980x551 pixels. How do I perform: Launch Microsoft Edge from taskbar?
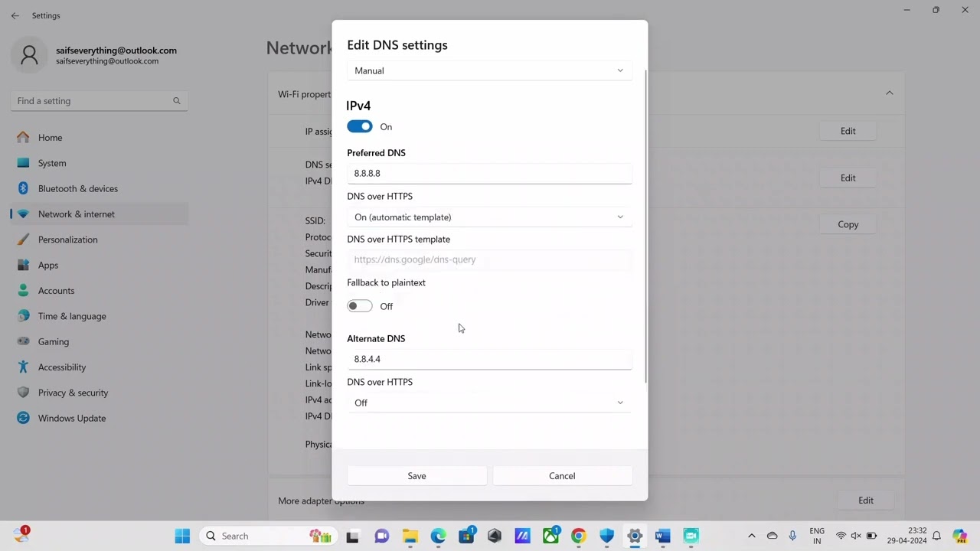click(x=438, y=536)
